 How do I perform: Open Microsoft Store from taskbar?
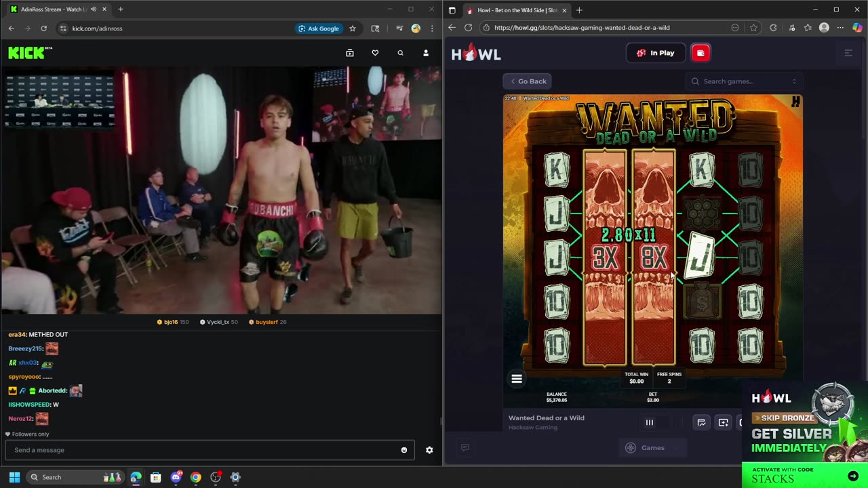coord(155,477)
